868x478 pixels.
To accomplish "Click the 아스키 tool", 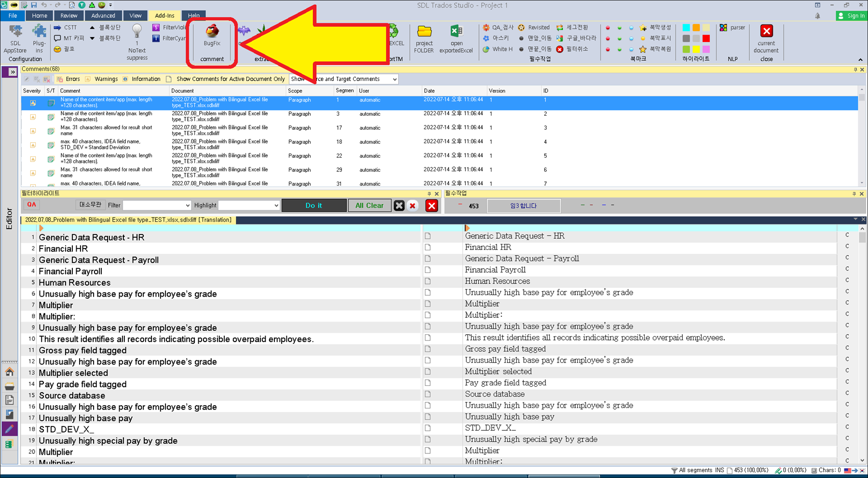I will (496, 38).
